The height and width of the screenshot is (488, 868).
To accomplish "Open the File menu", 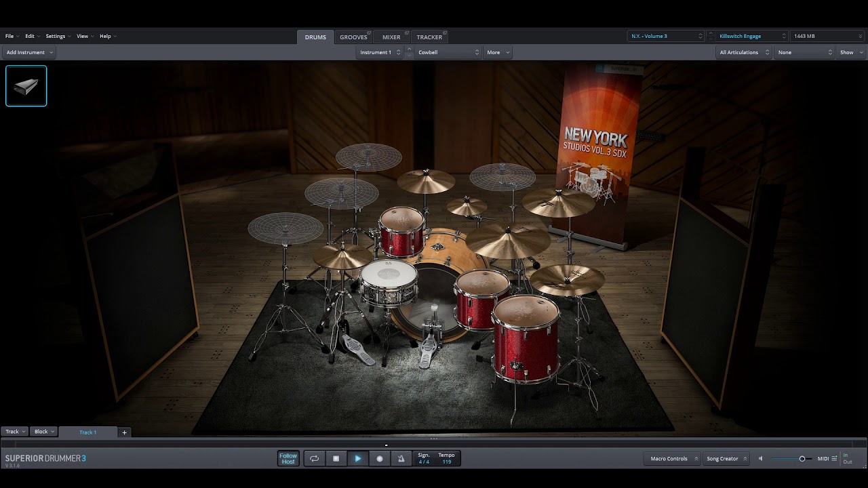I will pyautogui.click(x=12, y=36).
